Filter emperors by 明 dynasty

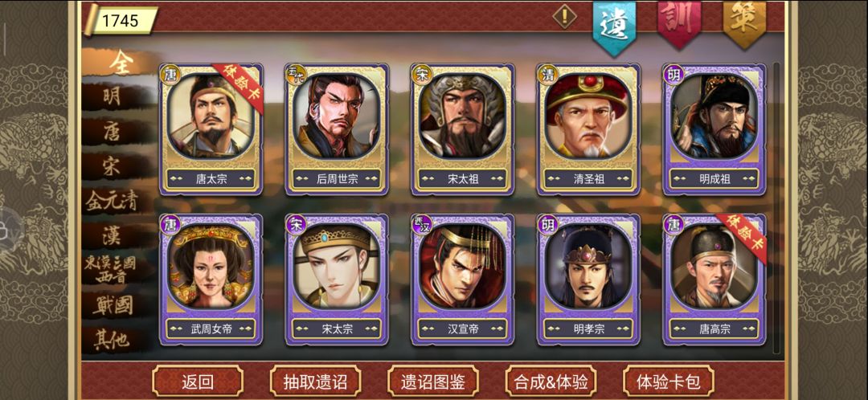113,97
